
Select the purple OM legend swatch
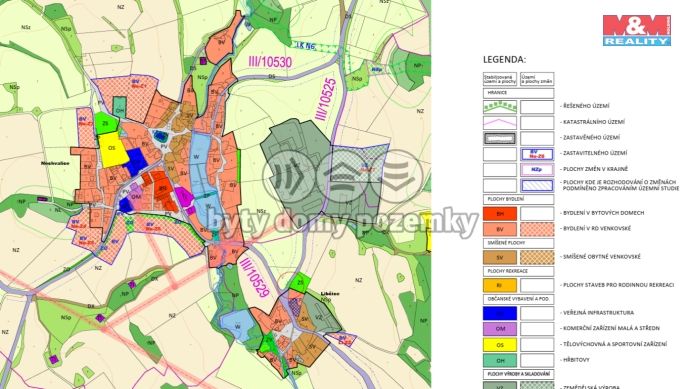[500, 329]
